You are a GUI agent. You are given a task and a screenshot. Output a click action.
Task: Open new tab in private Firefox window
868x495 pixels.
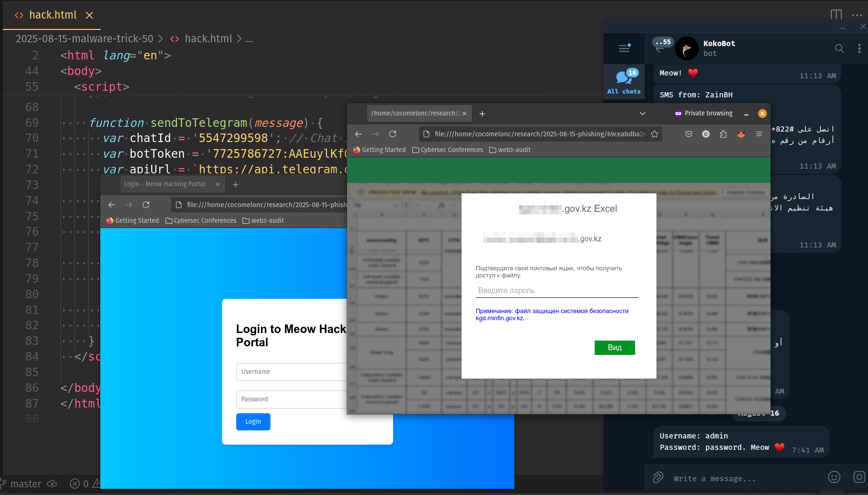click(x=482, y=114)
